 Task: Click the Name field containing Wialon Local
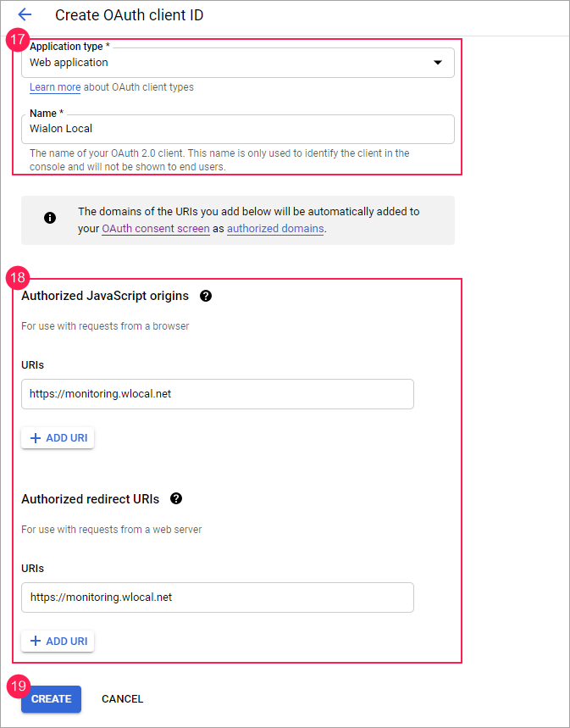point(238,129)
